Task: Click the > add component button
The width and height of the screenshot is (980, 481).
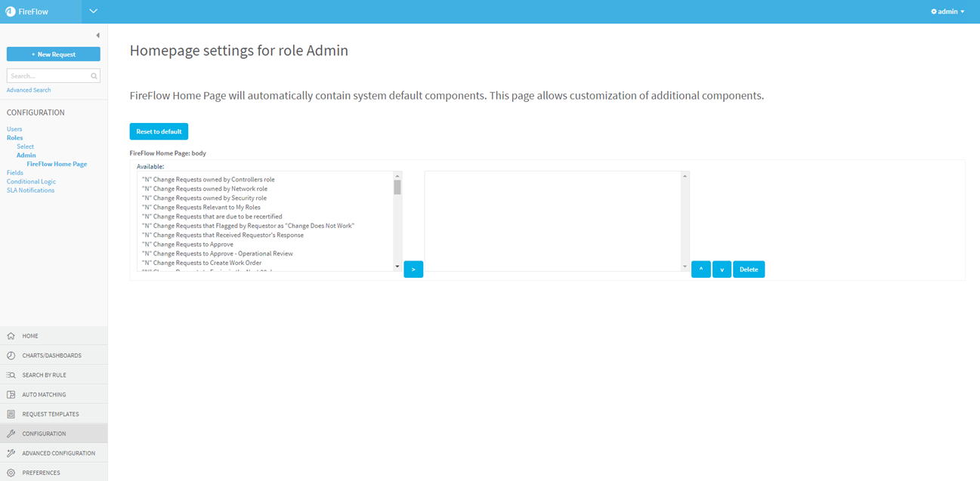Action: [x=413, y=270]
